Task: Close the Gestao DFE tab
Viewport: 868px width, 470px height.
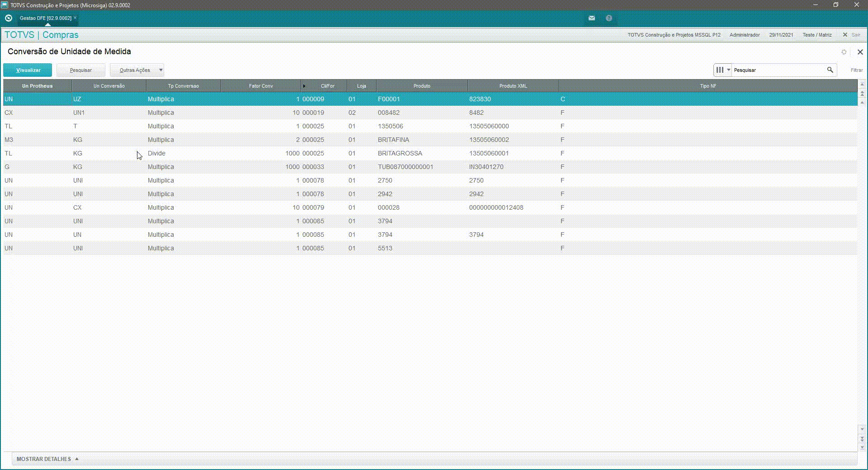Action: [75, 18]
